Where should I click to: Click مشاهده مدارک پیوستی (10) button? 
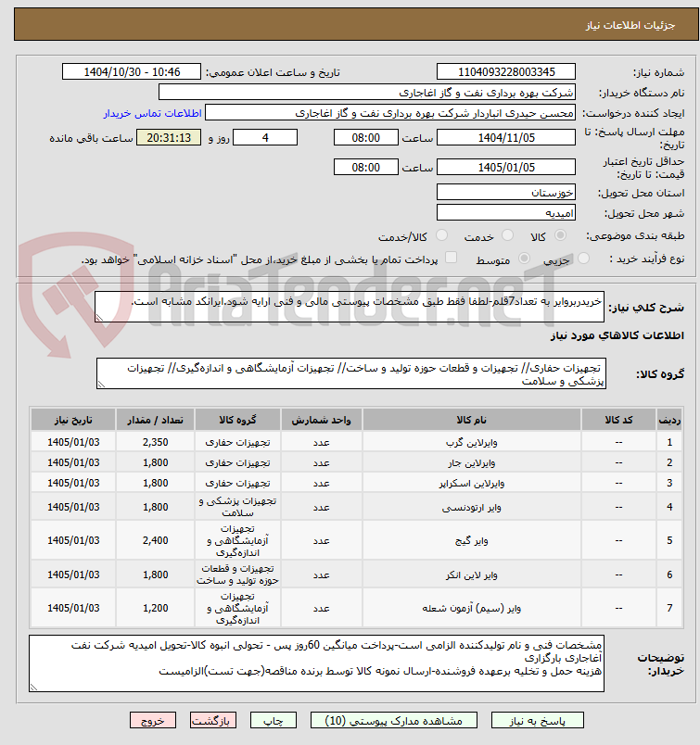pyautogui.click(x=393, y=720)
